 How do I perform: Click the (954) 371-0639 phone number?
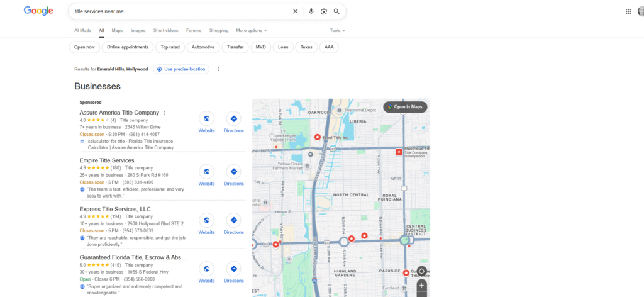(139, 231)
